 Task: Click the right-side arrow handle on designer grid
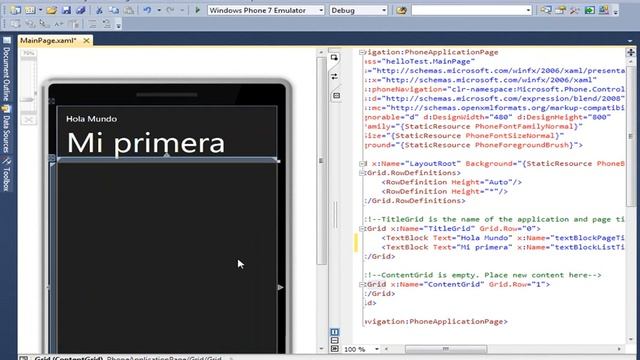pyautogui.click(x=280, y=287)
